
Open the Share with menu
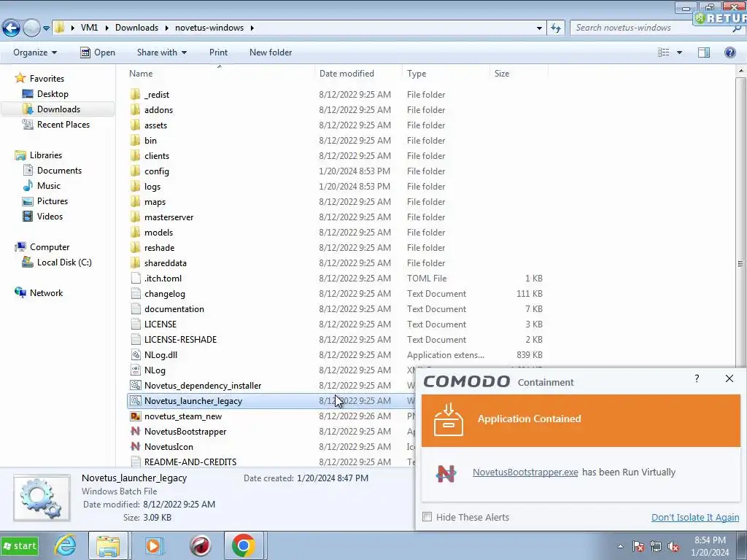[161, 52]
